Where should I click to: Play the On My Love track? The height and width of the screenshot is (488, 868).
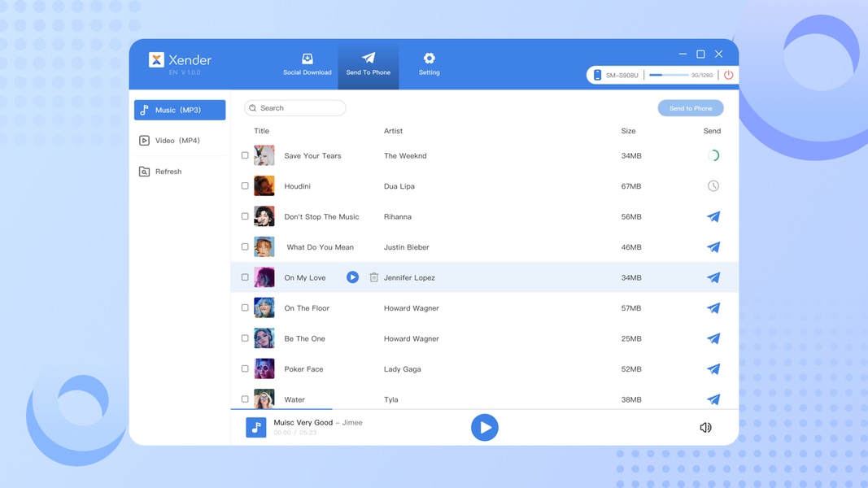coord(352,277)
